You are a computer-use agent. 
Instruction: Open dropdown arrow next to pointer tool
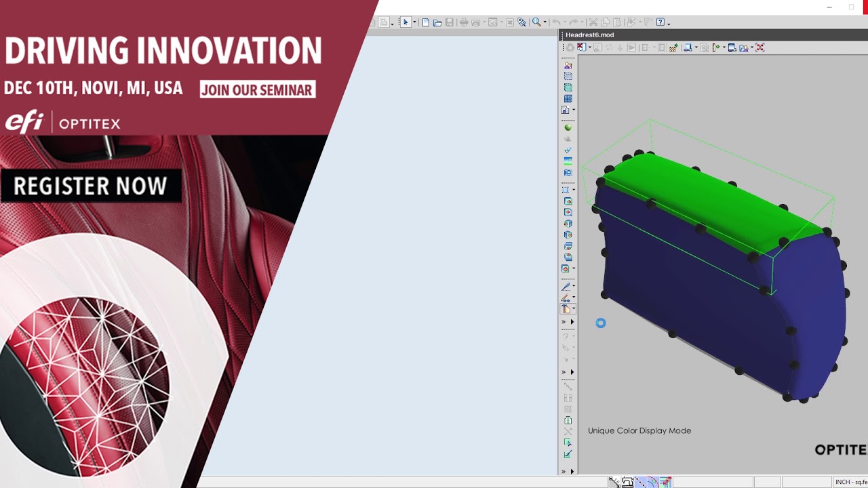tap(414, 22)
